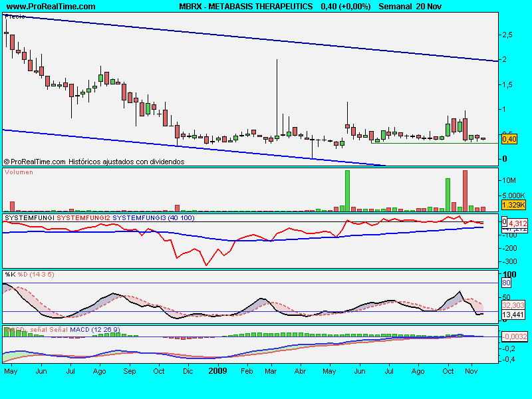
Task: Click the boxed 80 stochastic level
Action: pos(506,283)
